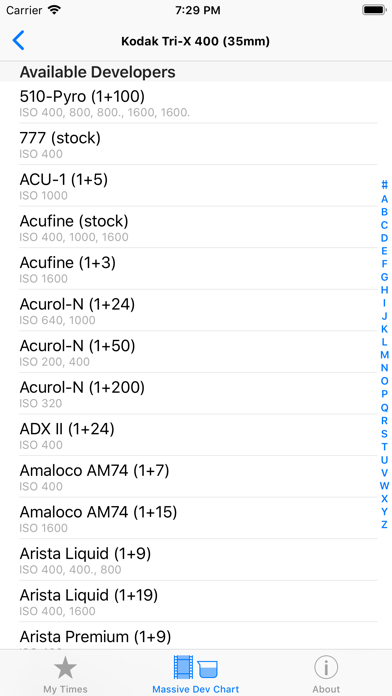This screenshot has height=696, width=392.
Task: Tap Arista Liquid (1+19) row
Action: tap(196, 601)
